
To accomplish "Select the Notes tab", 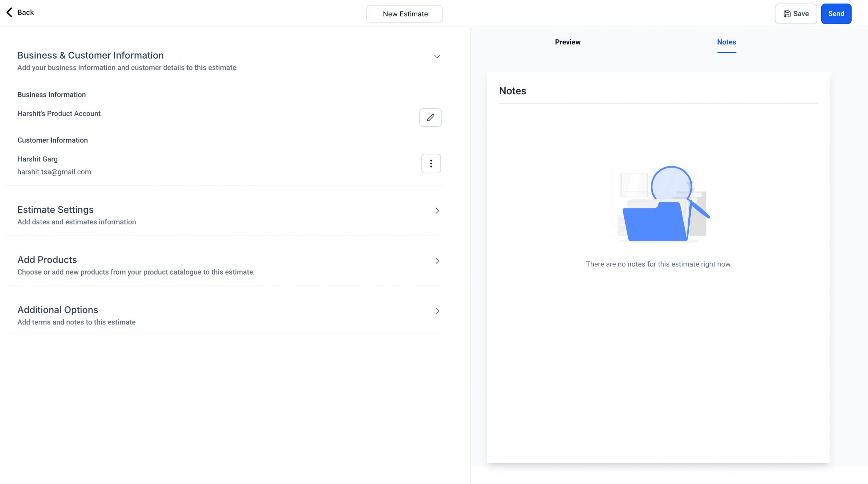I will point(727,42).
